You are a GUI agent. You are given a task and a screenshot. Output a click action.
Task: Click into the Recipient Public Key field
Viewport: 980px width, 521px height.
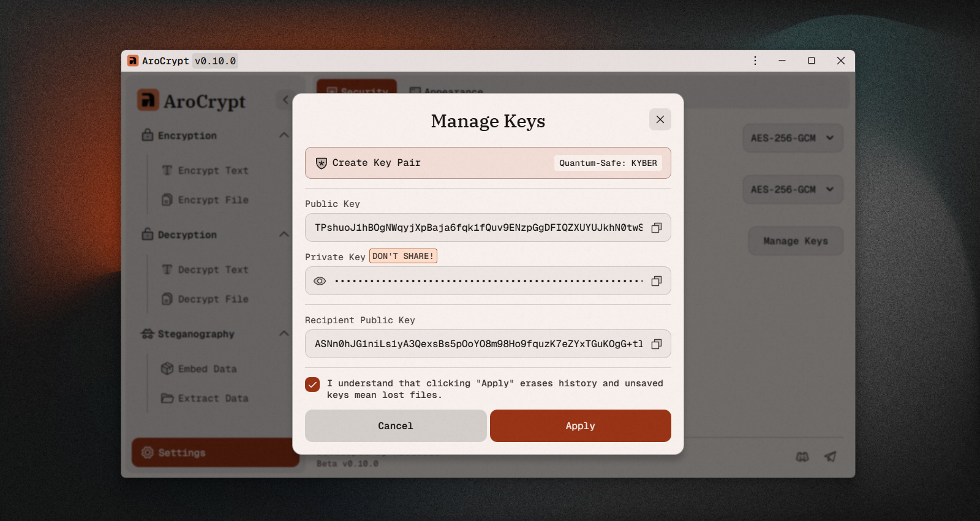(478, 344)
